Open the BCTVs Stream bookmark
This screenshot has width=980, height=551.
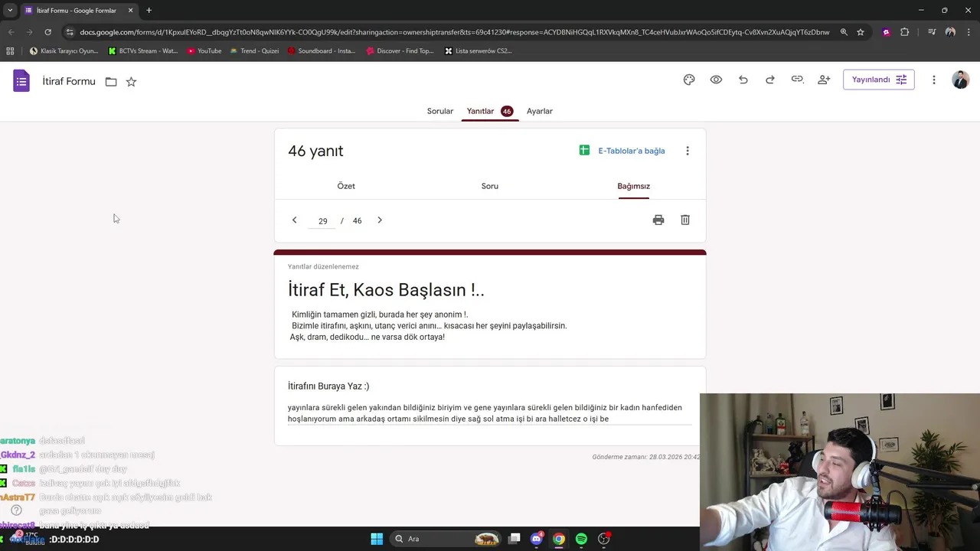click(143, 51)
